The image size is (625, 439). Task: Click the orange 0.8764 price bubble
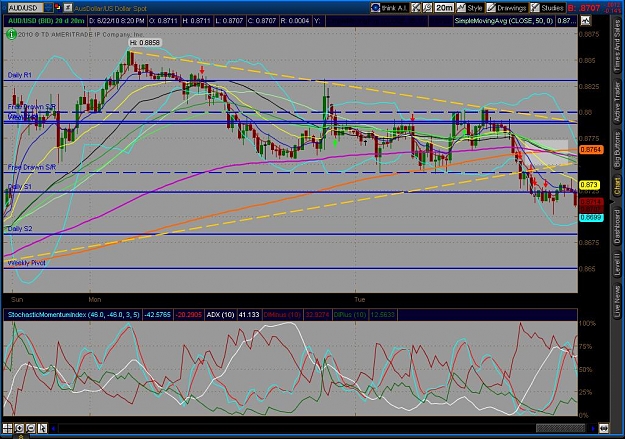click(590, 150)
